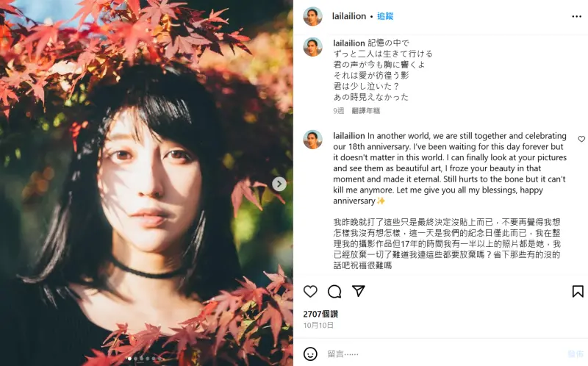Select the lailailion name in the English comment
The width and height of the screenshot is (588, 366).
point(348,136)
